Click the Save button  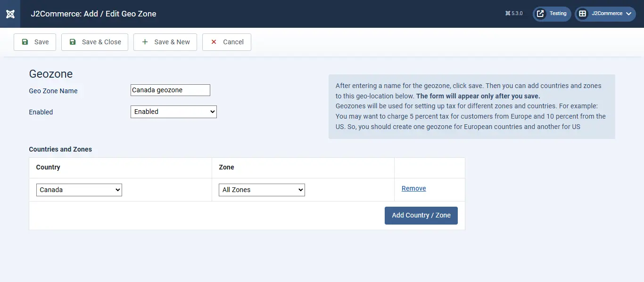point(35,42)
